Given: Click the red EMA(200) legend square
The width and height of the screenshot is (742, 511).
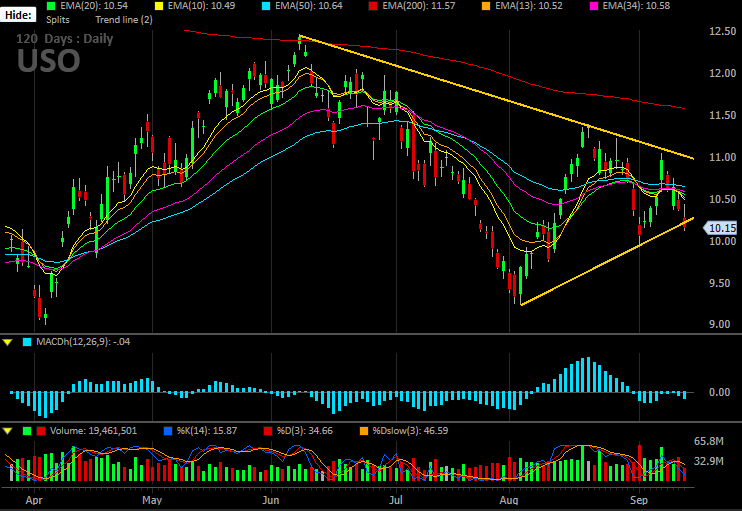Looking at the screenshot, I should pyautogui.click(x=373, y=6).
